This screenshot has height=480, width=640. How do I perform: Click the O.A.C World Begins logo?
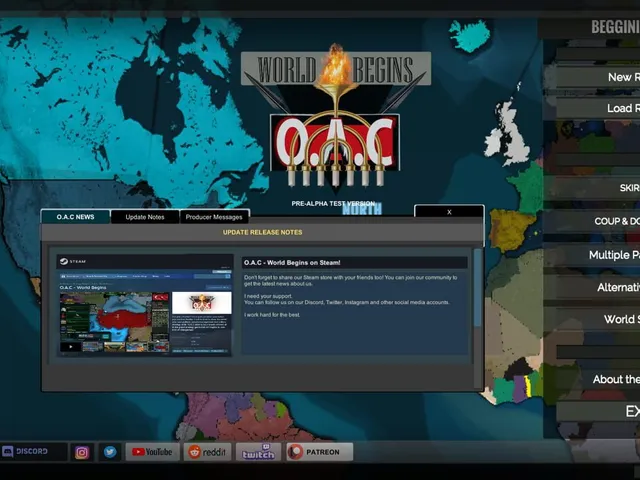tap(336, 118)
